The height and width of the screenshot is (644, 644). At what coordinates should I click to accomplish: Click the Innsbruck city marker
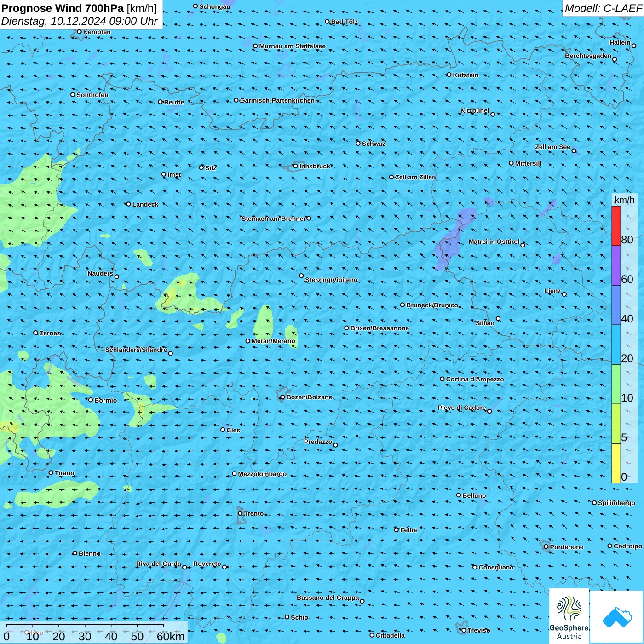pyautogui.click(x=295, y=166)
